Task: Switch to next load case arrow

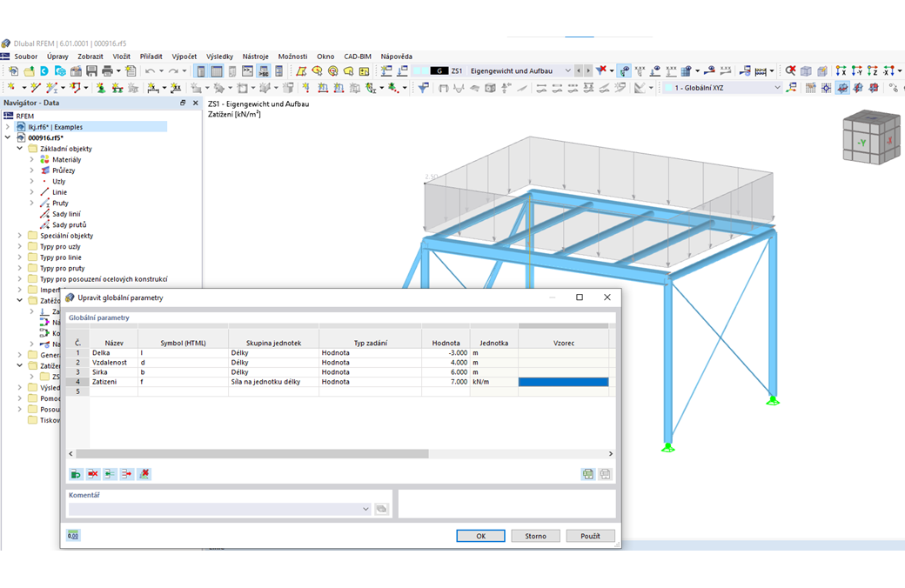Action: pos(588,71)
